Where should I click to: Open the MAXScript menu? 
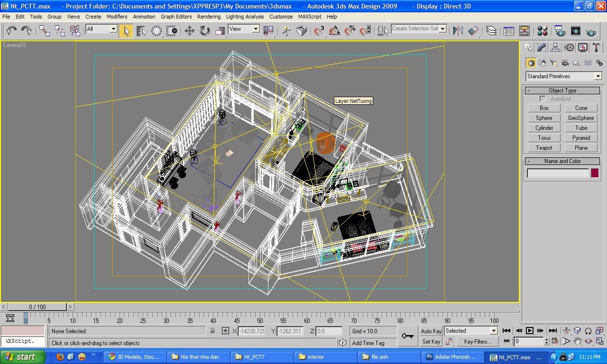(x=309, y=17)
